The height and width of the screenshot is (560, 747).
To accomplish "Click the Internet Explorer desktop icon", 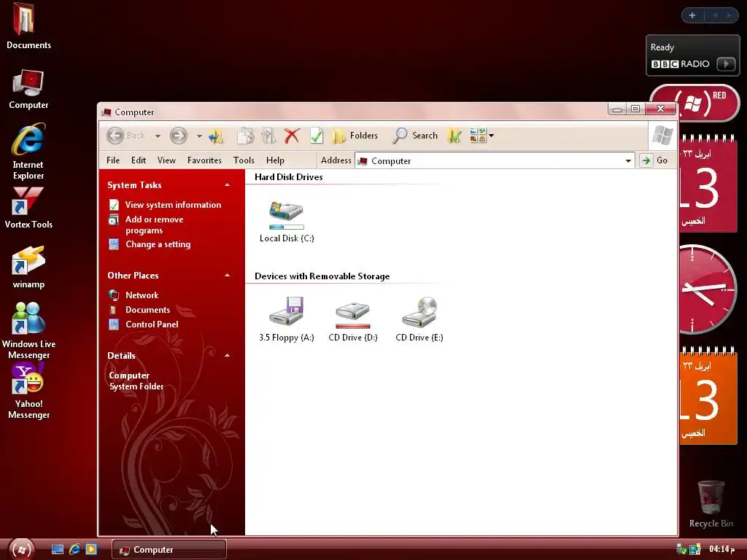I will 28,152.
